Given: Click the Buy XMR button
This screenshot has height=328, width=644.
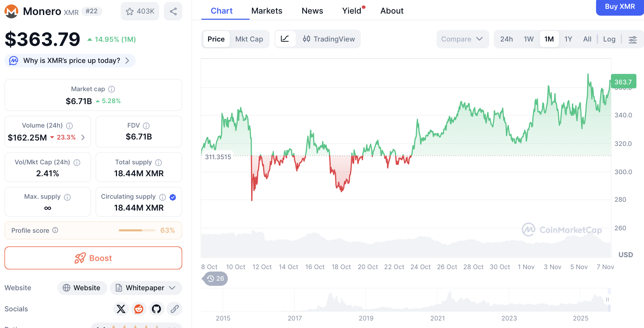Looking at the screenshot, I should (620, 7).
